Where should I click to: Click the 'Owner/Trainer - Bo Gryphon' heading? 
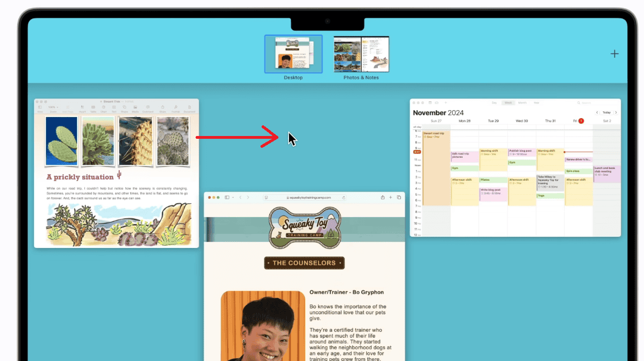(347, 292)
